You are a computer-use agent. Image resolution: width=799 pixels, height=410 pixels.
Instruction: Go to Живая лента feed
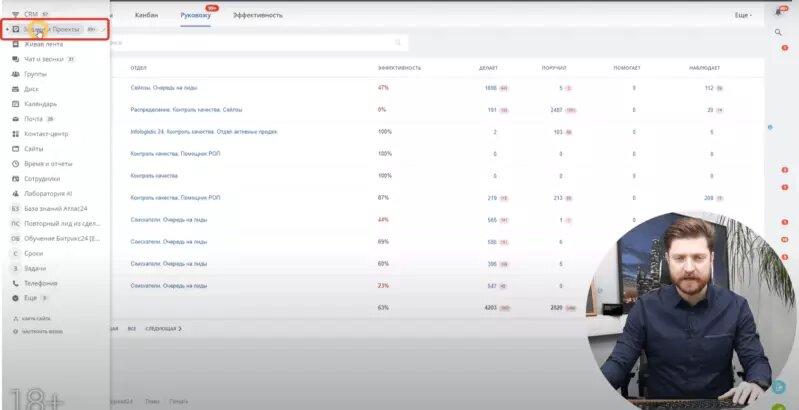pos(43,44)
